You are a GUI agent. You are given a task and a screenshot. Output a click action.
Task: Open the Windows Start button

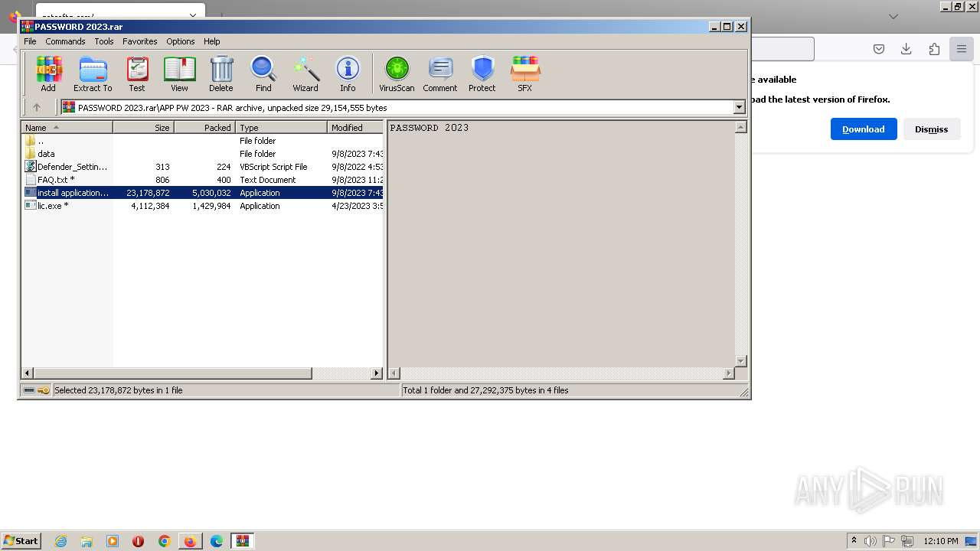point(21,541)
